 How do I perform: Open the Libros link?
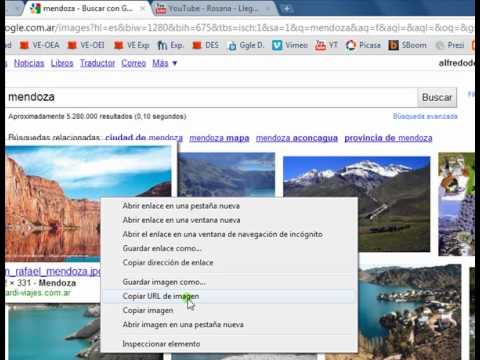(62, 63)
